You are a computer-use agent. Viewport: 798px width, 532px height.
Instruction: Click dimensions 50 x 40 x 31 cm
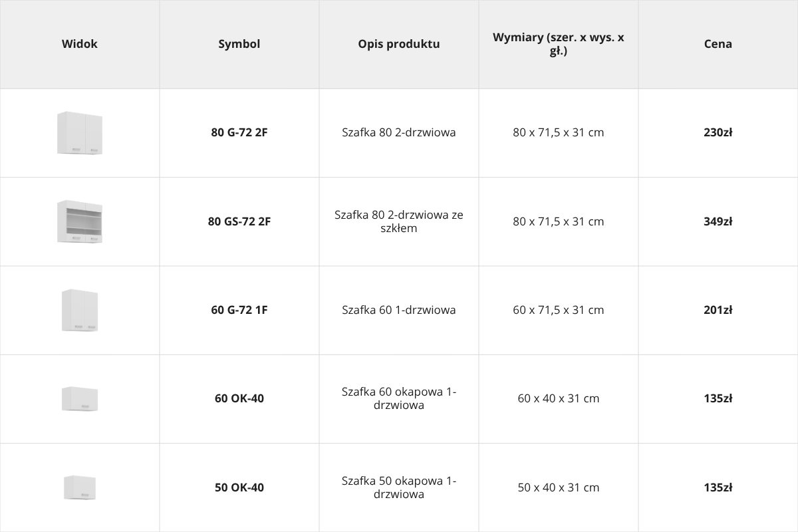(x=559, y=487)
